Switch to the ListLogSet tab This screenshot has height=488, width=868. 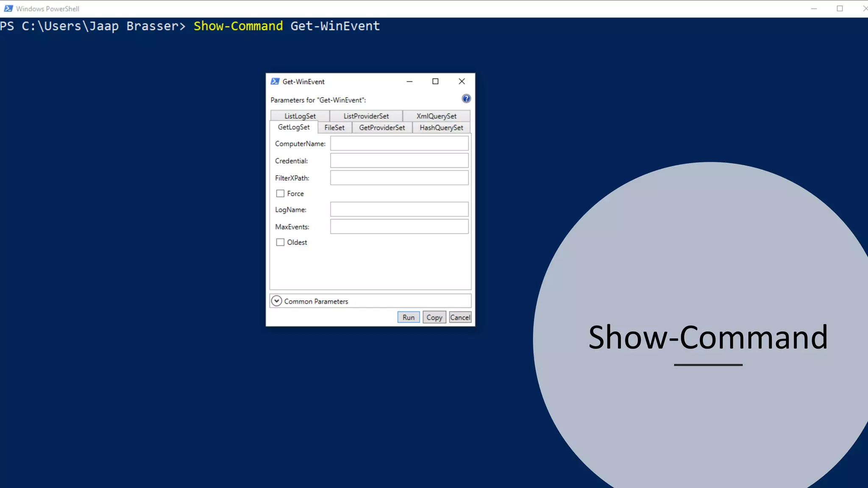click(x=300, y=116)
